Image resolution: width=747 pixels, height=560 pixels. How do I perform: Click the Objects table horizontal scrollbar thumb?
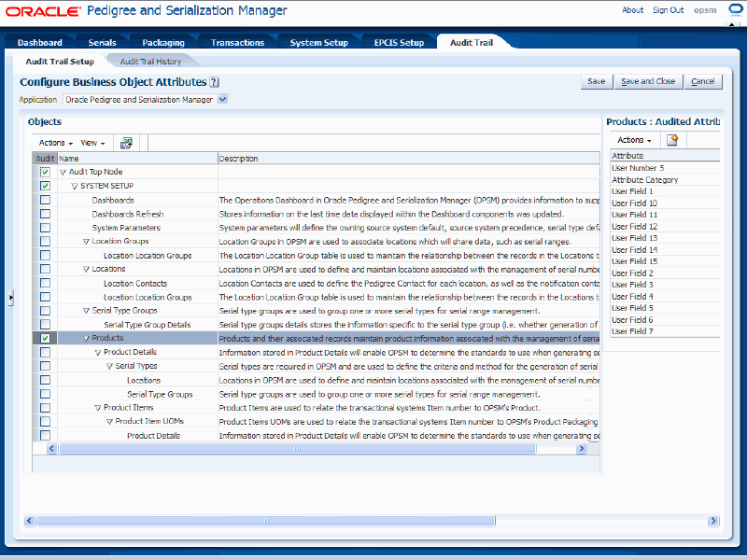[297, 449]
